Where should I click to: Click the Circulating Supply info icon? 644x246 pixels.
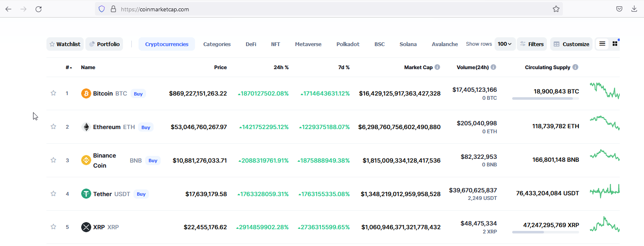pos(575,67)
